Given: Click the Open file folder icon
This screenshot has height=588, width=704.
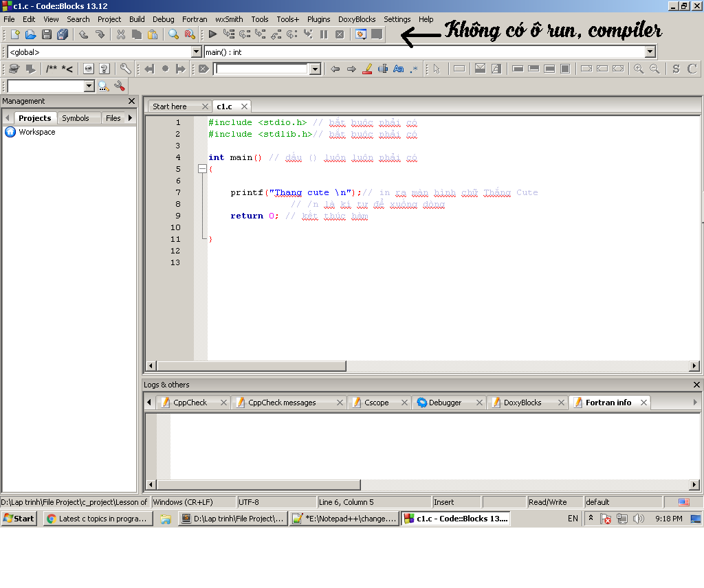Looking at the screenshot, I should pos(30,34).
